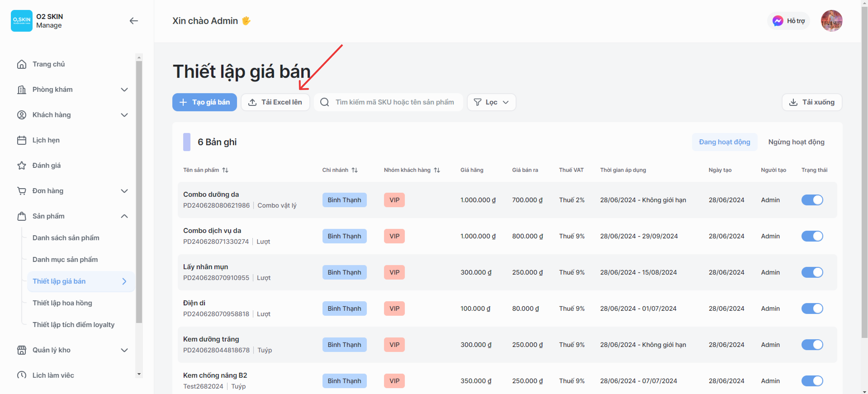
Task: Sort by Tên sản phẩm arrows icon
Action: pos(225,170)
